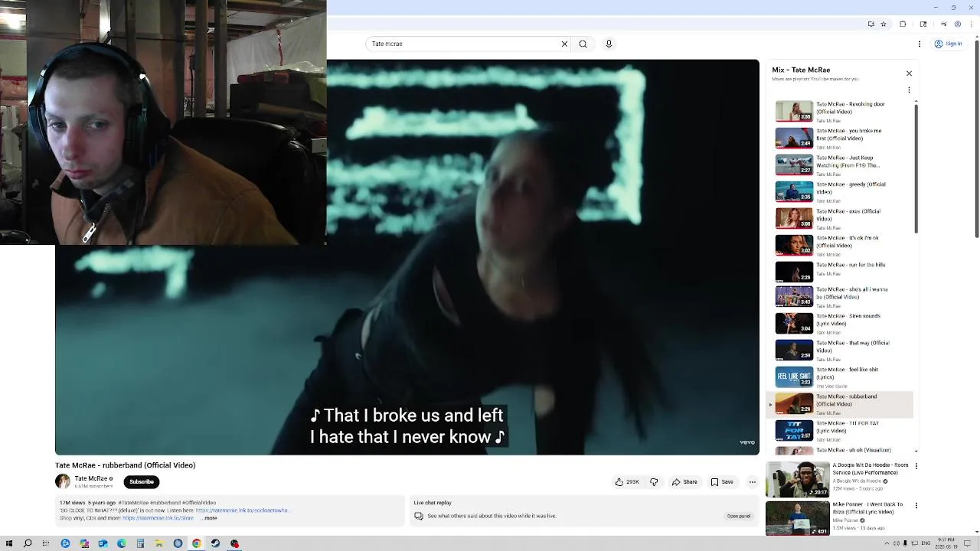Open options for Mike Posner Ibiza video
This screenshot has width=980, height=551.
coord(916,505)
